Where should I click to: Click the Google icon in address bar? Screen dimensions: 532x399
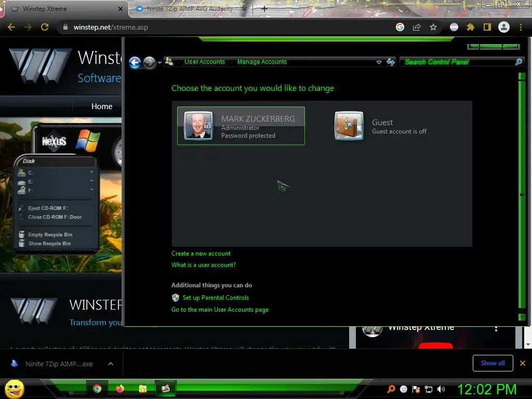click(400, 27)
